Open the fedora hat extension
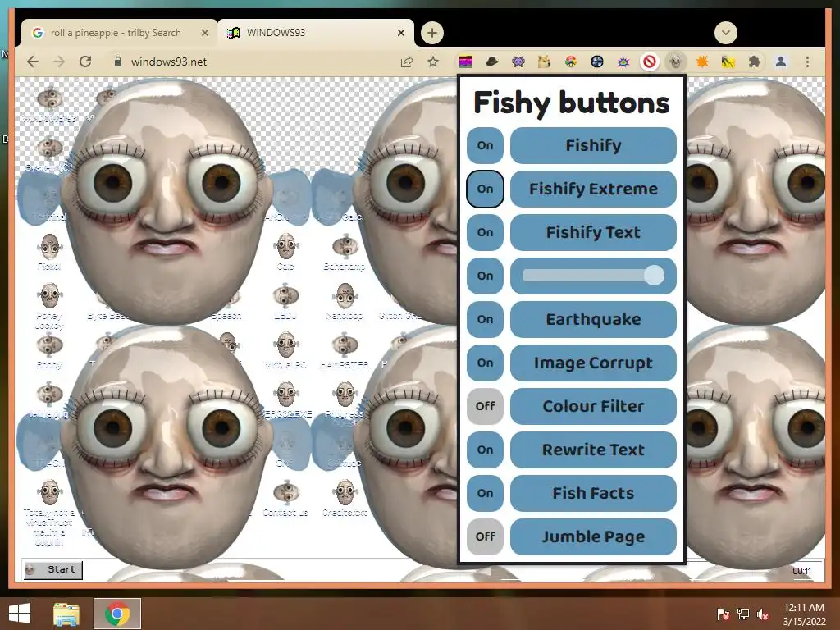Viewport: 840px width, 630px height. (492, 62)
